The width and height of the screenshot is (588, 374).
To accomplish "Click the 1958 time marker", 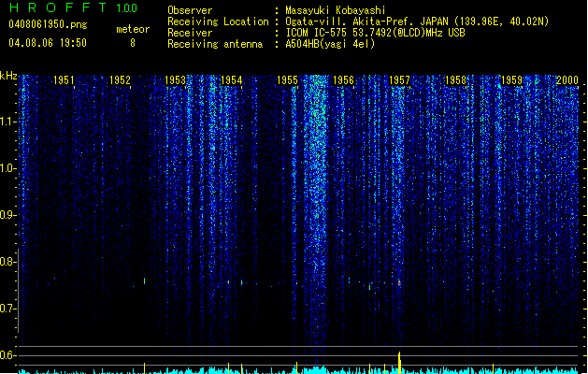I will click(x=455, y=80).
